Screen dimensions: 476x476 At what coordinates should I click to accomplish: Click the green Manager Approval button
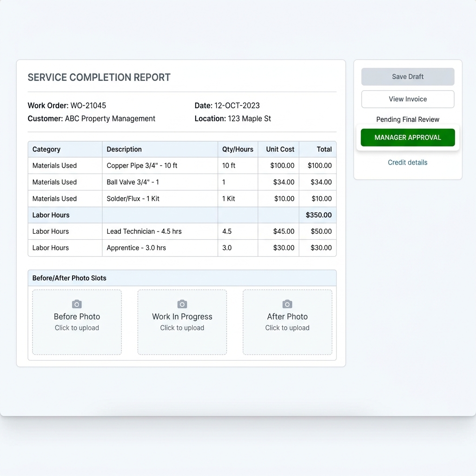tap(408, 138)
